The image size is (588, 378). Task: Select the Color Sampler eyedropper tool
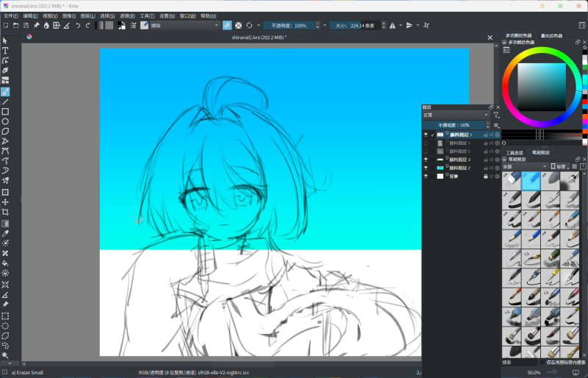click(5, 233)
